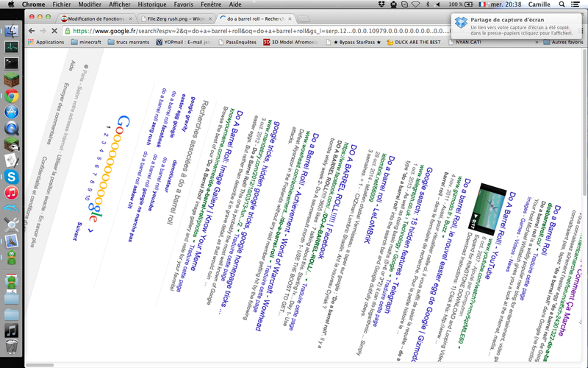Screen dimensions: 588x368
Task: Stop loading the page with X button
Action: [54, 31]
